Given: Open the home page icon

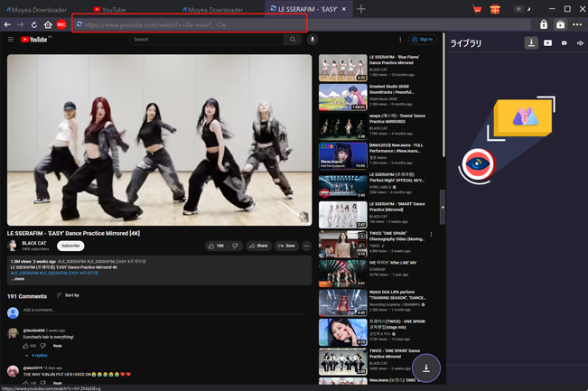Looking at the screenshot, I should (48, 24).
